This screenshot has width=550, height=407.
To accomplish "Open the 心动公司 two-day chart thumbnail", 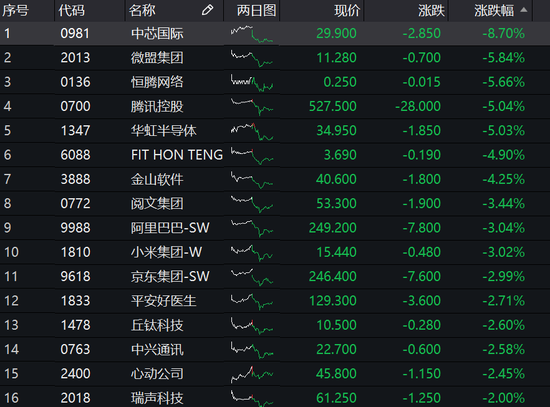I will 251,374.
